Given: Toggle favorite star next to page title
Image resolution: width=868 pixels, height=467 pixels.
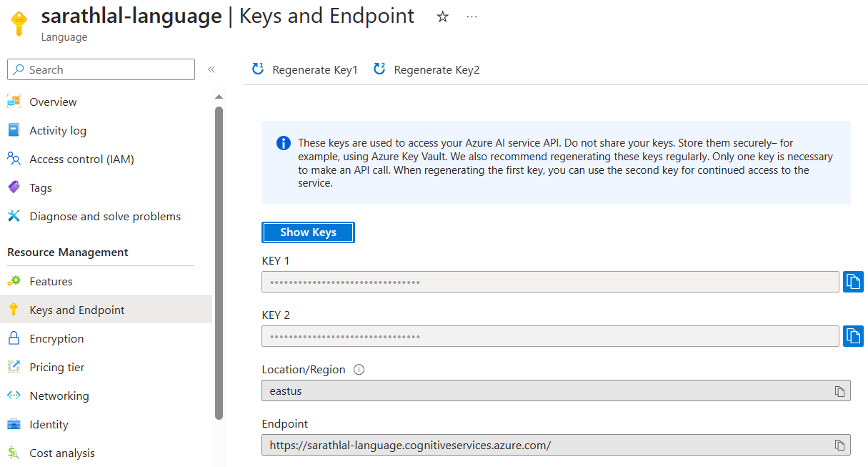Looking at the screenshot, I should (x=442, y=16).
